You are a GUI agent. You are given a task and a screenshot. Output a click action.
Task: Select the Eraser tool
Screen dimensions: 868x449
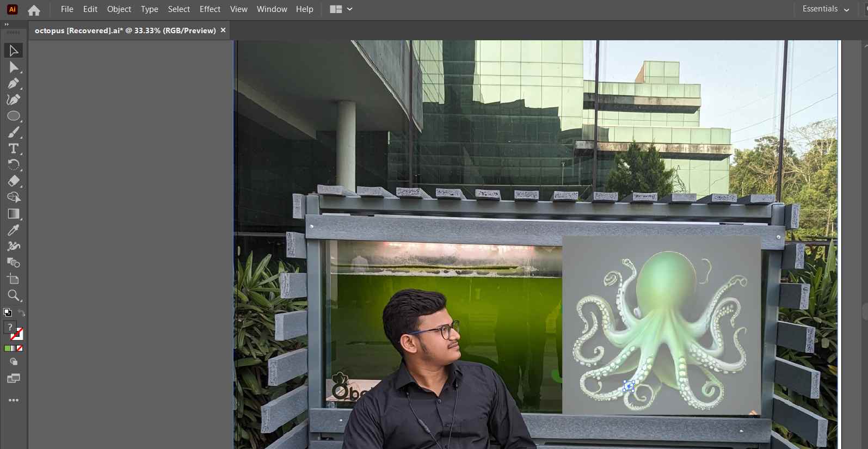click(13, 181)
